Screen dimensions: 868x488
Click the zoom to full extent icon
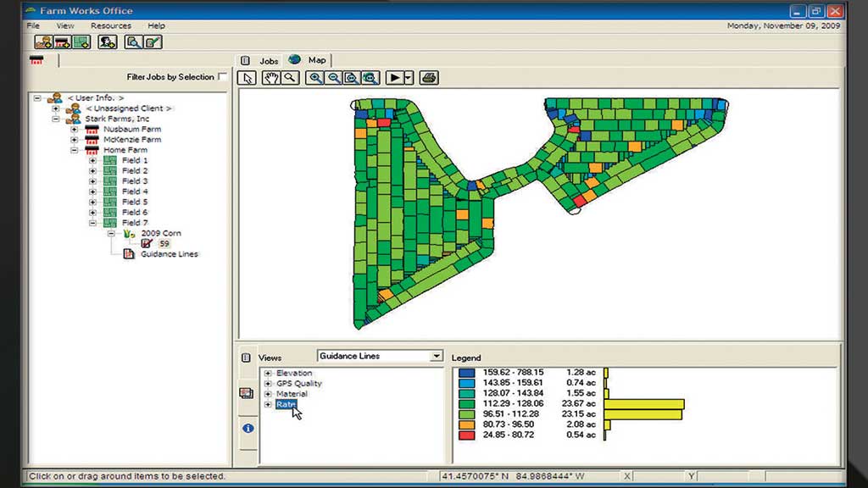click(370, 78)
